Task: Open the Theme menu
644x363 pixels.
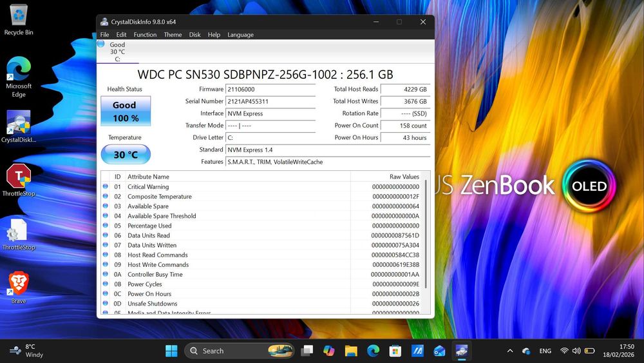Action: (x=173, y=35)
